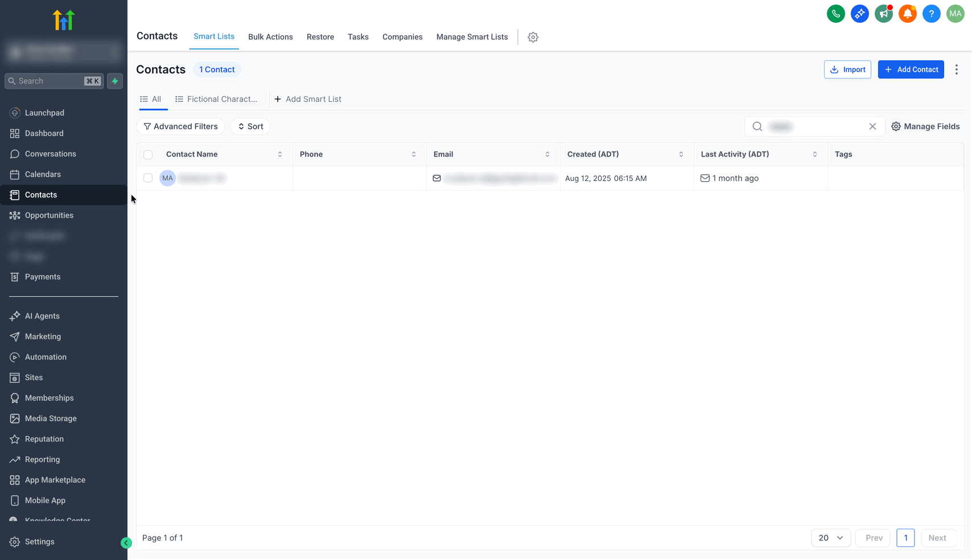Open Automation in the sidebar

(x=46, y=357)
